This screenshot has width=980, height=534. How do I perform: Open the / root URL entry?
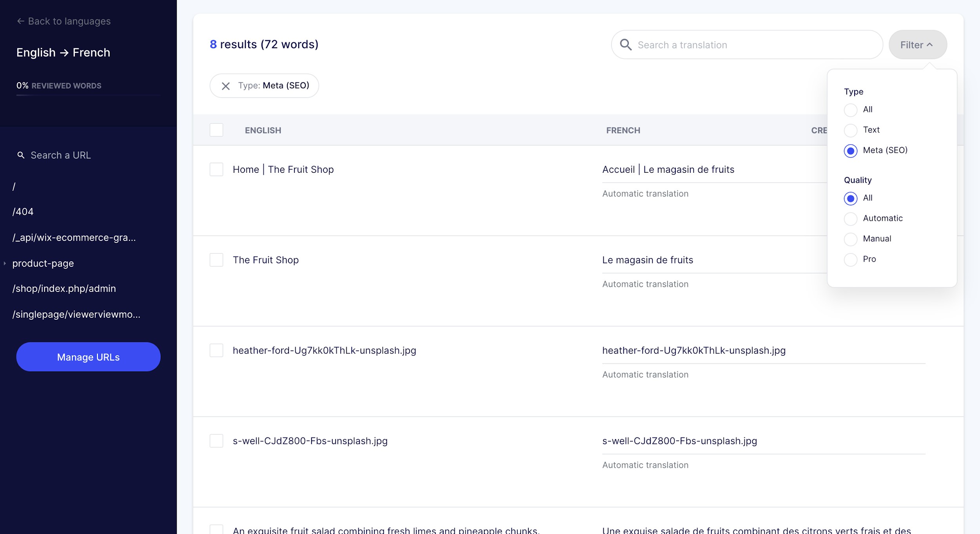pos(14,186)
